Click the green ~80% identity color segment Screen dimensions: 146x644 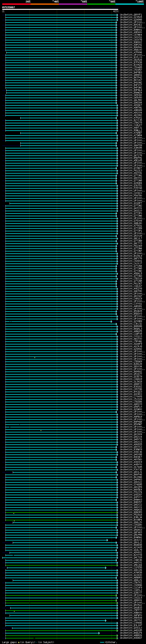point(101,4)
